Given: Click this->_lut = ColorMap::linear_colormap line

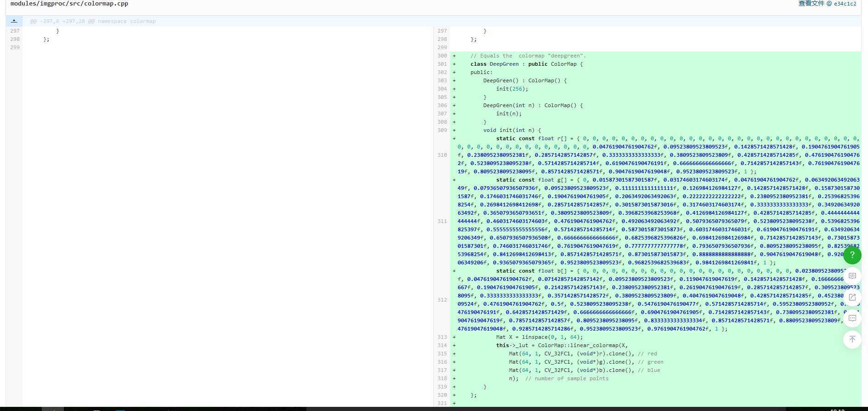Looking at the screenshot, I should tap(562, 345).
